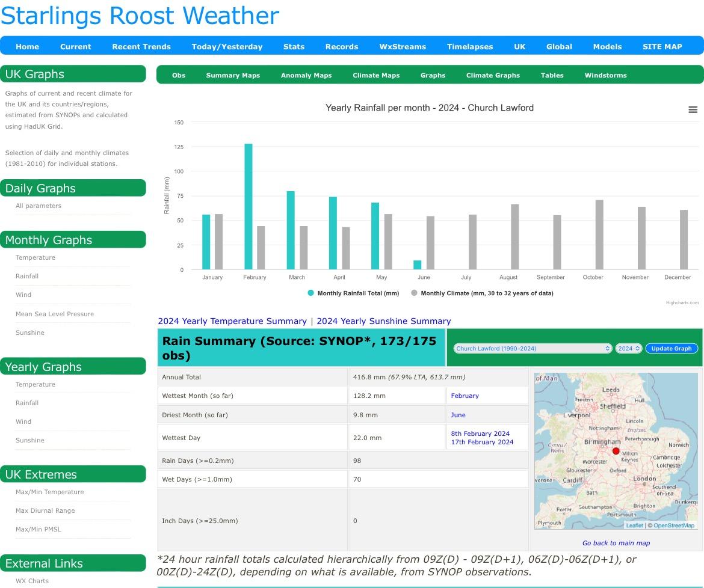Click the June driest month link
This screenshot has width=704, height=588.
point(458,415)
